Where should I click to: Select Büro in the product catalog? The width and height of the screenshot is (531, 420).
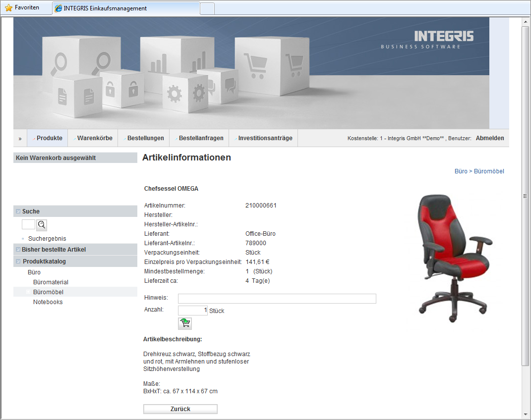34,272
